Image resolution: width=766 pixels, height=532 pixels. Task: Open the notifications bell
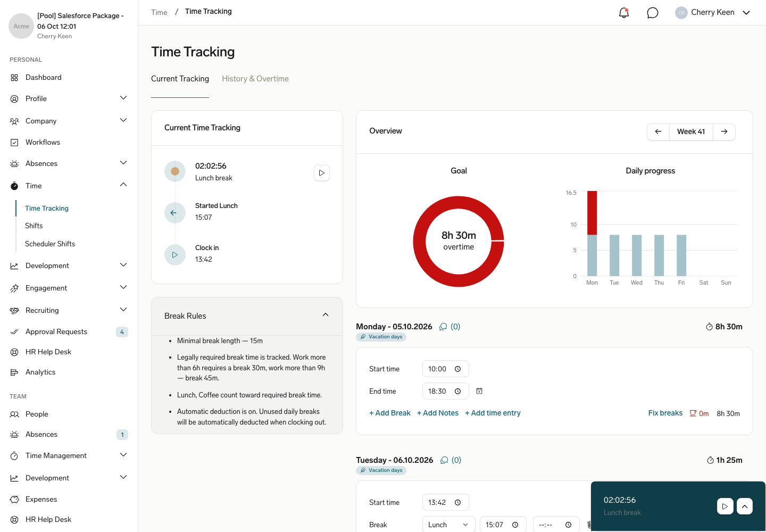[x=624, y=13]
